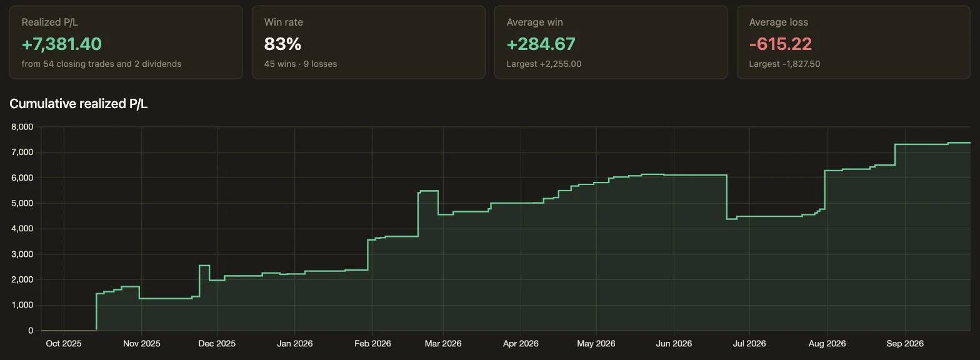Viewport: 980px width, 360px height.
Task: Click the Mar 2026 x-axis label
Action: [442, 343]
